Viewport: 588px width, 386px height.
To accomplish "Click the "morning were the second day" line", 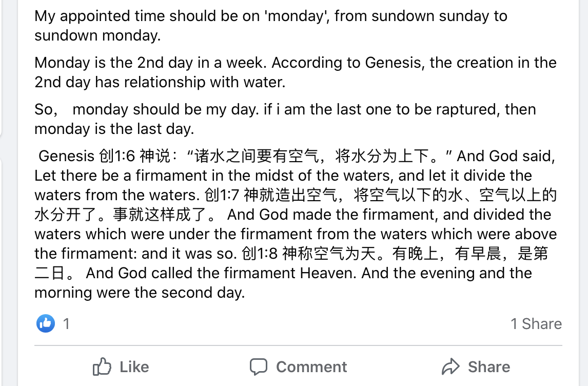I will (140, 293).
